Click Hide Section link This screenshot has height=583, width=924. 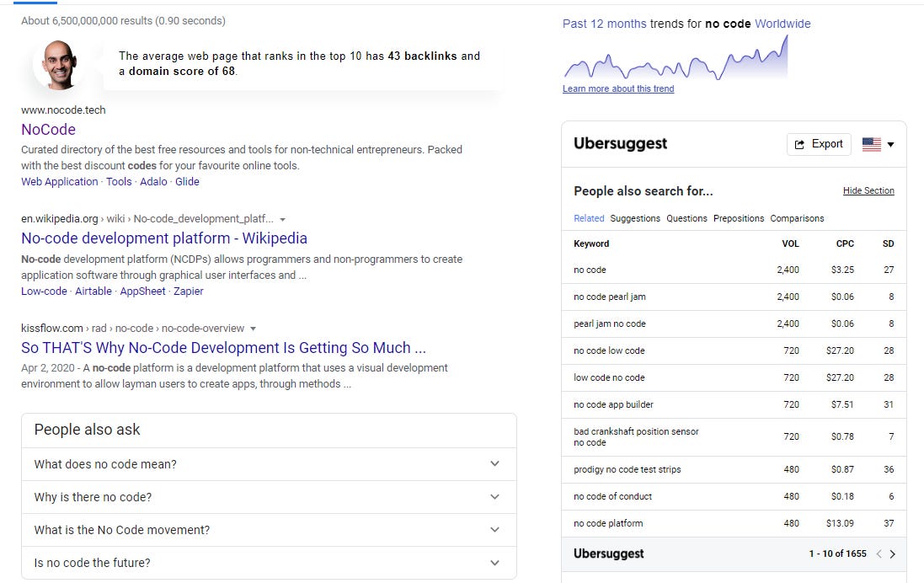point(868,191)
